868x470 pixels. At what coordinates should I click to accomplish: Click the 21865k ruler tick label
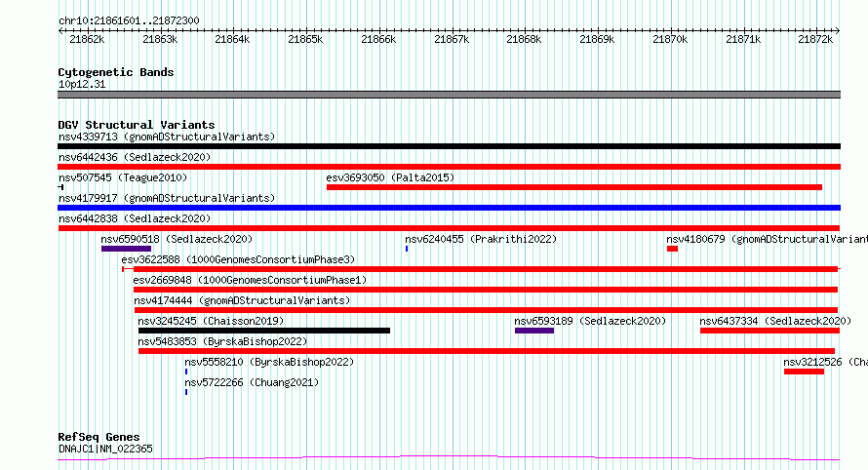[x=305, y=39]
